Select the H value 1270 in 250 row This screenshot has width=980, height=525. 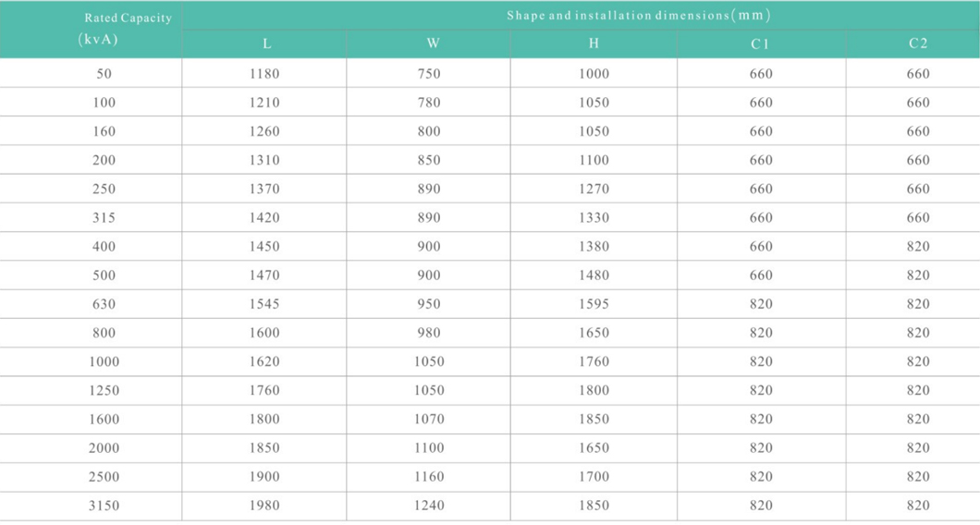[594, 189]
